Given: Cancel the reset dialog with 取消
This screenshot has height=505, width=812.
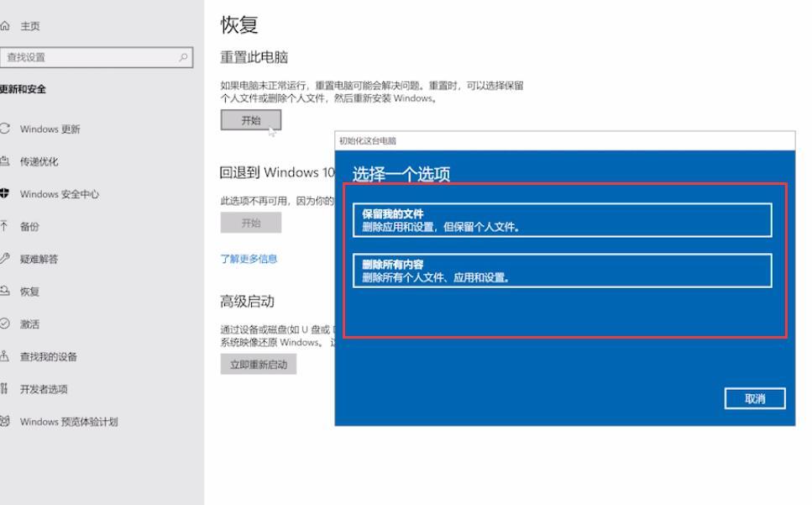Looking at the screenshot, I should [x=755, y=398].
